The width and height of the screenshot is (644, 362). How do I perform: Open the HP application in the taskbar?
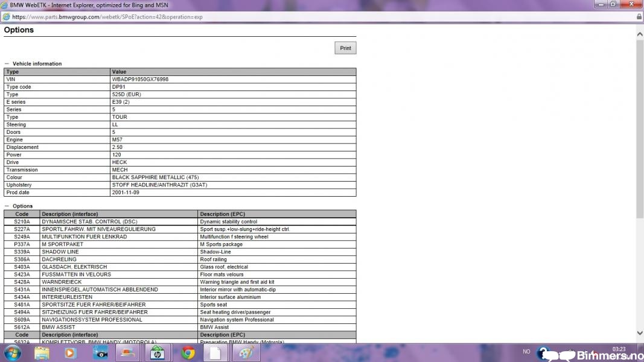click(157, 353)
